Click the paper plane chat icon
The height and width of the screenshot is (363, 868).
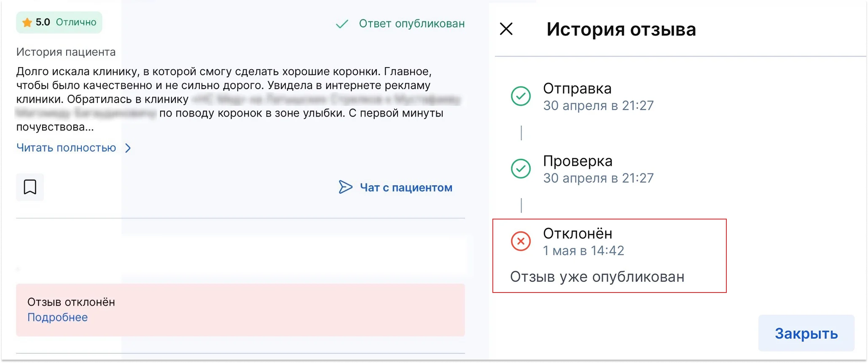345,187
